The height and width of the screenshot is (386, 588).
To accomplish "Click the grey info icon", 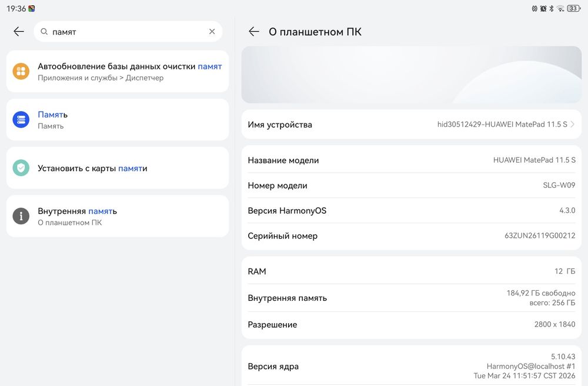I will click(x=21, y=216).
